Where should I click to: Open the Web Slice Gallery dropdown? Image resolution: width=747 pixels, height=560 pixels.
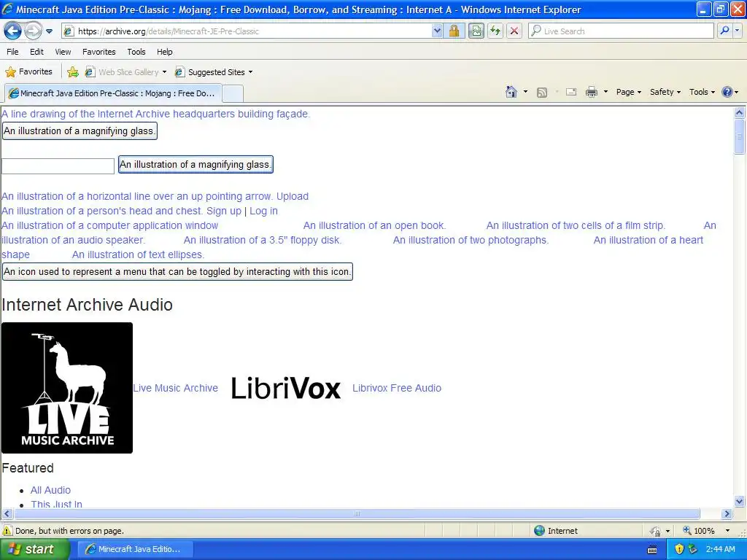pos(126,72)
